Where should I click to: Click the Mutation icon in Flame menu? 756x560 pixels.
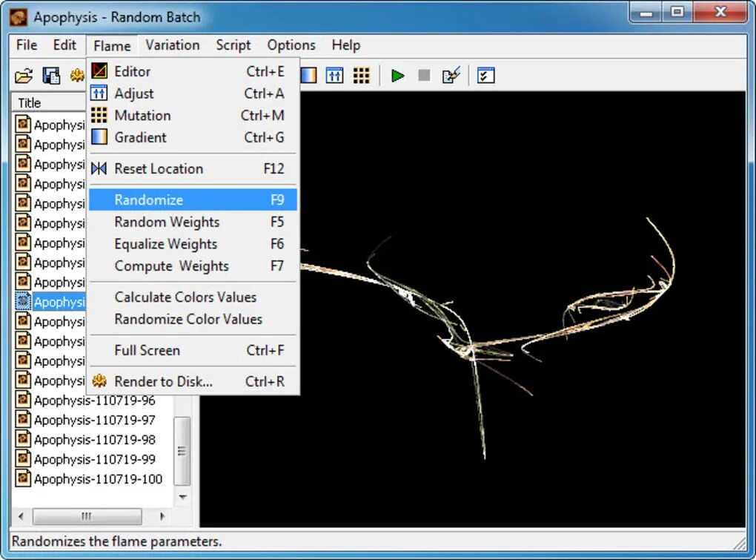point(99,115)
